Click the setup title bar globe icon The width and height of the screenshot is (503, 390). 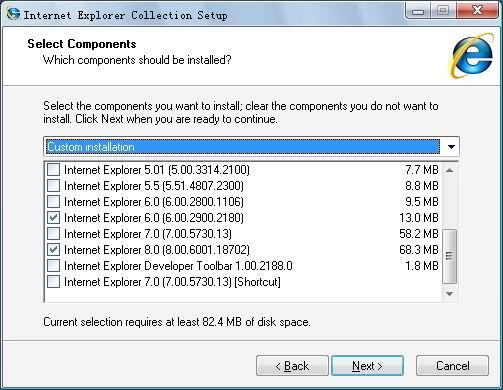13,14
